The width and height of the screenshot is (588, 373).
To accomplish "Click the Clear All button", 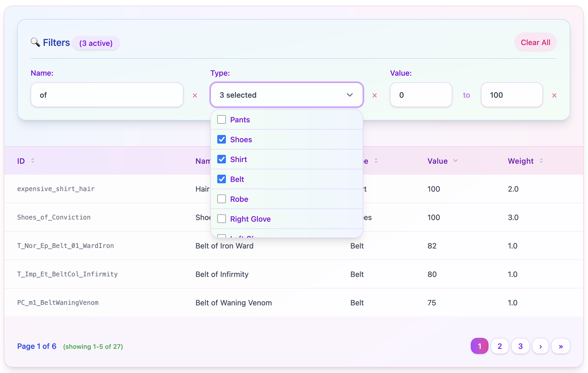I will click(535, 42).
